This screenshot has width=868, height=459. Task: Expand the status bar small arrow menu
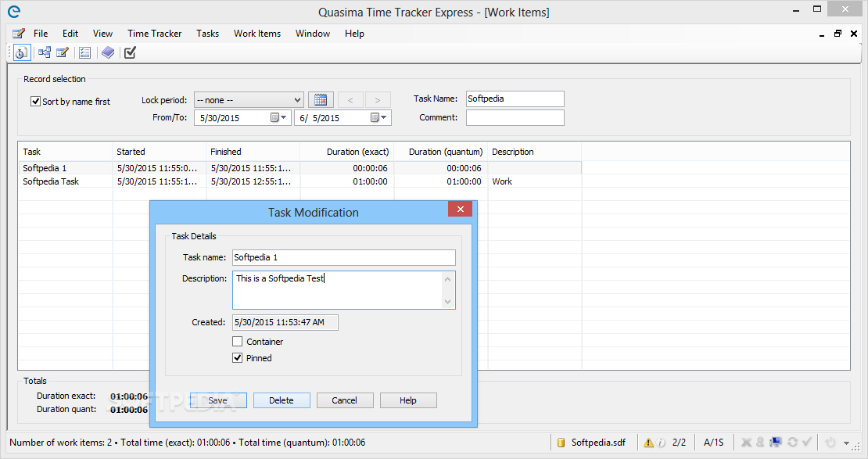pos(846,443)
